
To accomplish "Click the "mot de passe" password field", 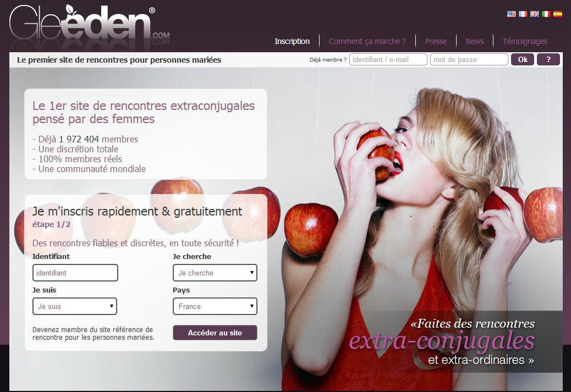I will (x=469, y=59).
